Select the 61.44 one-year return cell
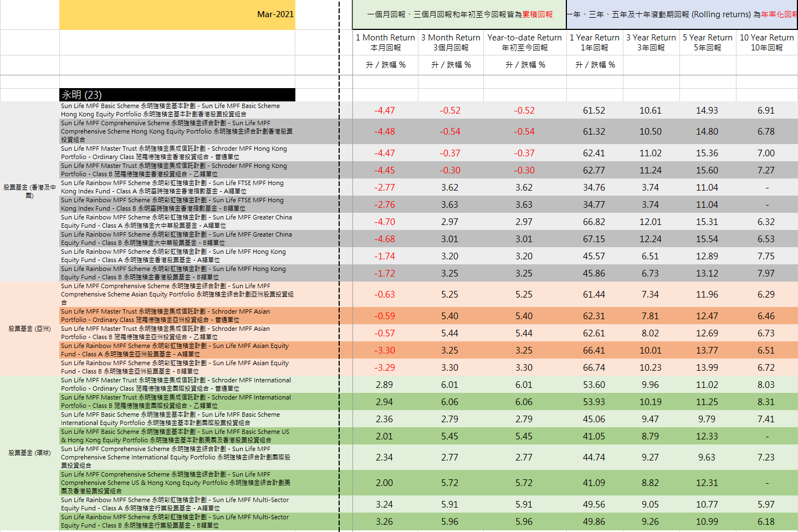This screenshot has width=798, height=532. click(x=594, y=294)
